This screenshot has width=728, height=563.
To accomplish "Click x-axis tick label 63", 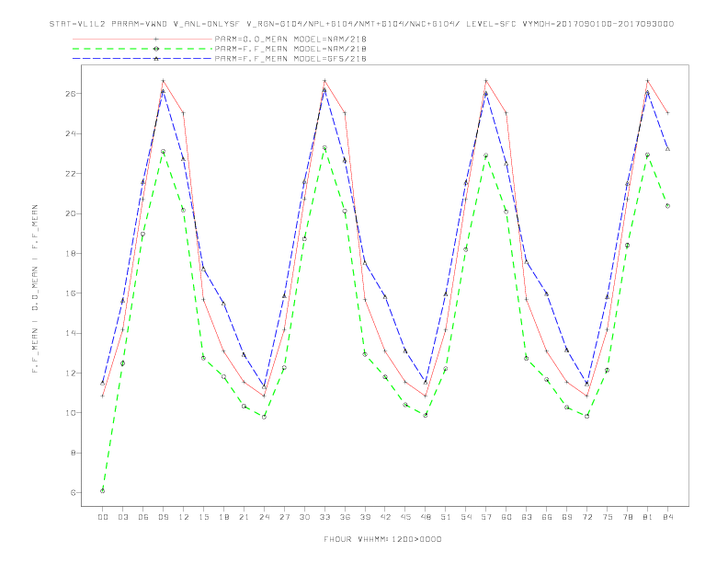I will [527, 517].
